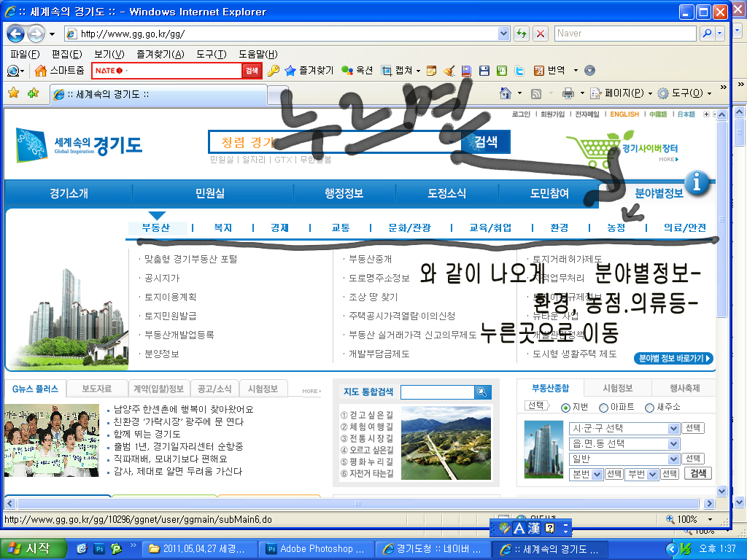747x560 pixels.
Task: Click the floppy disk save icon on the NATE toolbar
Action: 484,71
